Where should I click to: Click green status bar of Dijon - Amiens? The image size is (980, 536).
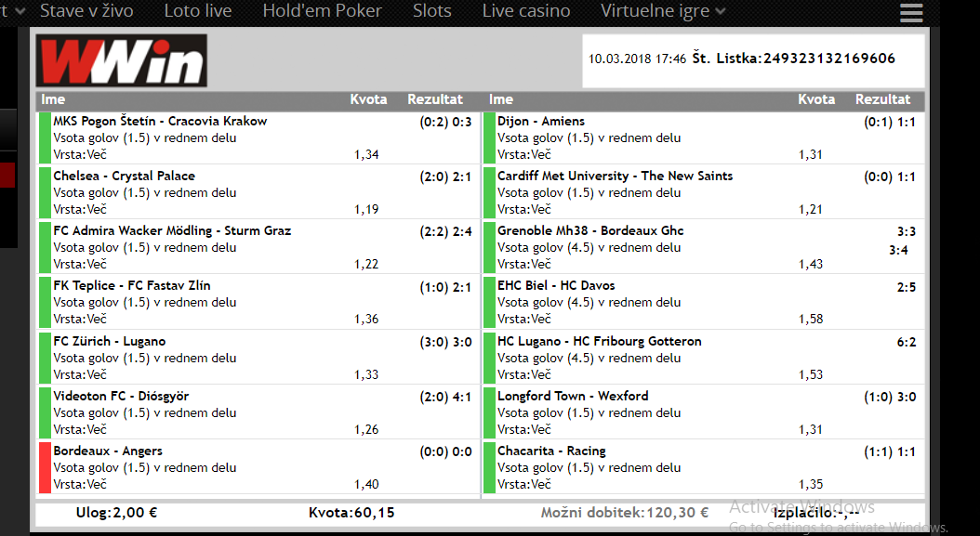coord(489,137)
